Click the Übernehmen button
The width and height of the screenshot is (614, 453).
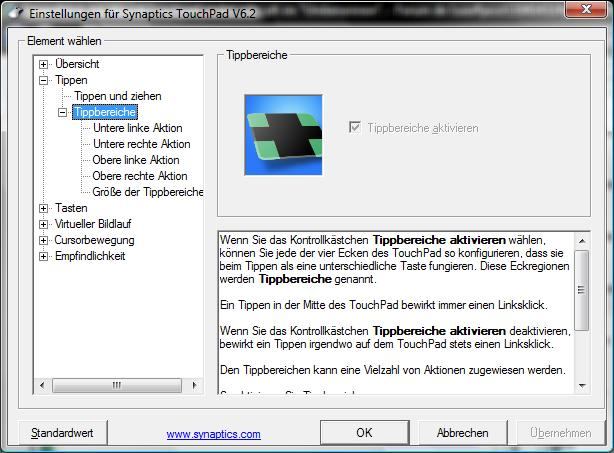pyautogui.click(x=561, y=433)
